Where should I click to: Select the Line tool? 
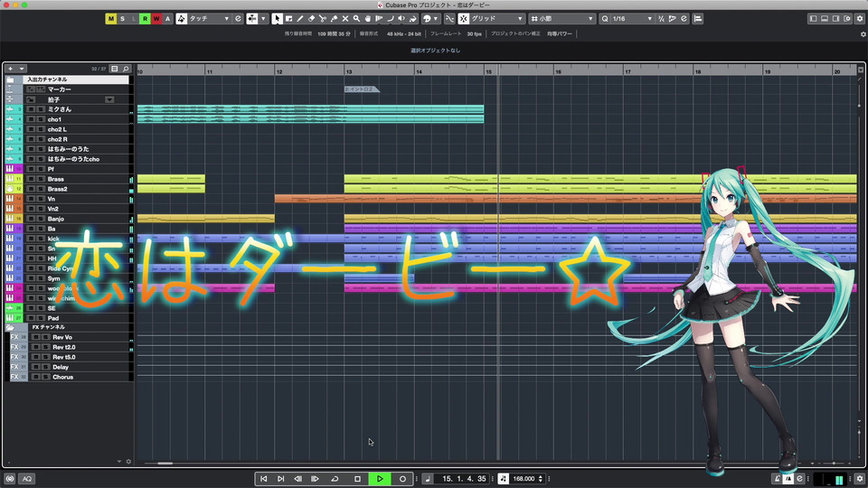point(391,19)
